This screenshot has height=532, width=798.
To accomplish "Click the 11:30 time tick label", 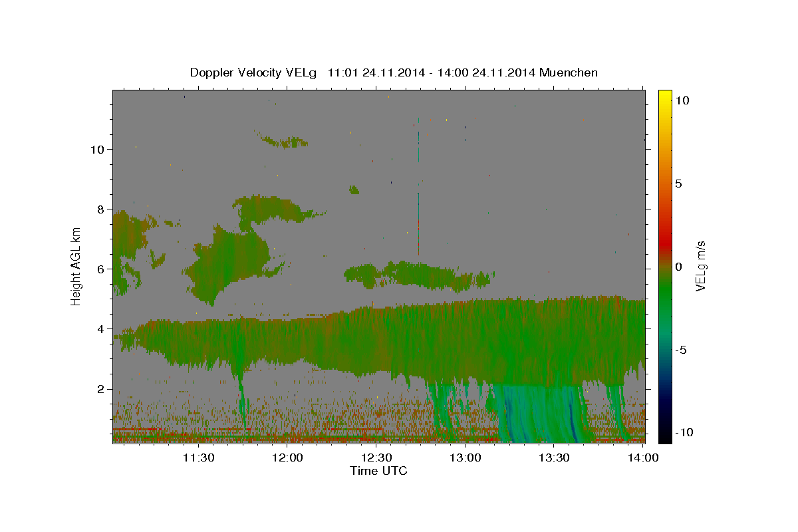I will pos(198,458).
